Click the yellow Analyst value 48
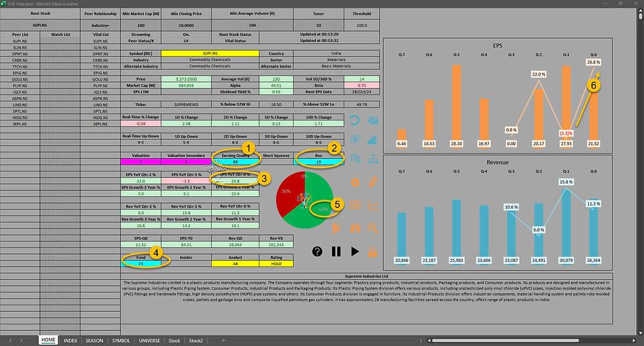Screen dimensions: 644x346 235,263
